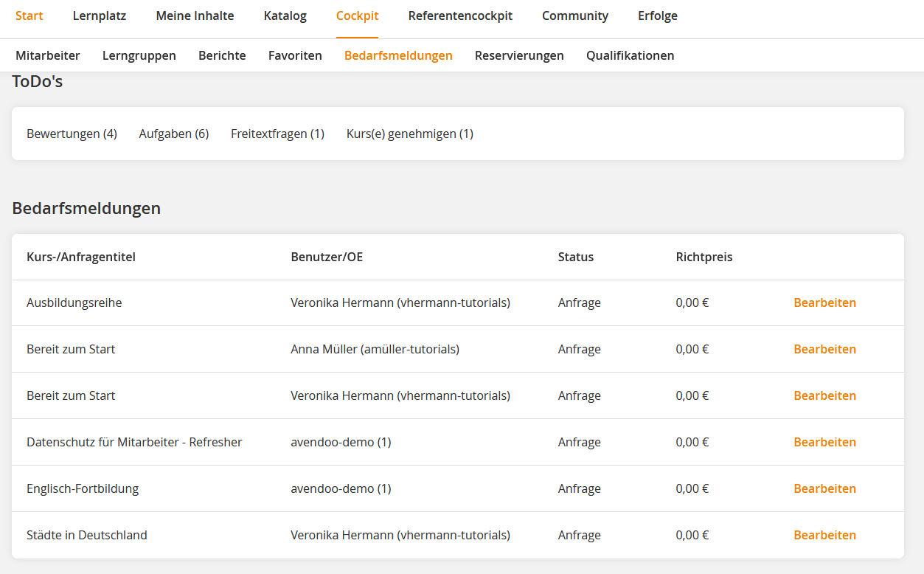This screenshot has width=924, height=574.
Task: Open Meine Inhalte section
Action: point(195,15)
